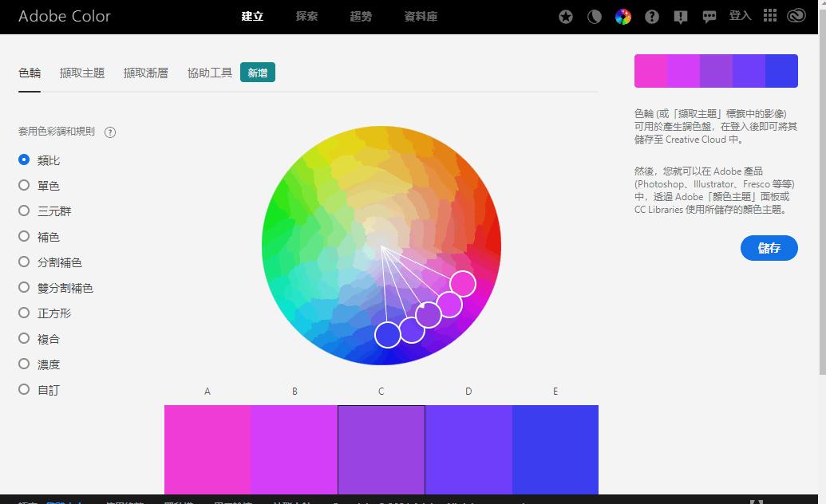Screen dimensions: 826x504
Task: Select the purple color swatch C
Action: click(381, 450)
